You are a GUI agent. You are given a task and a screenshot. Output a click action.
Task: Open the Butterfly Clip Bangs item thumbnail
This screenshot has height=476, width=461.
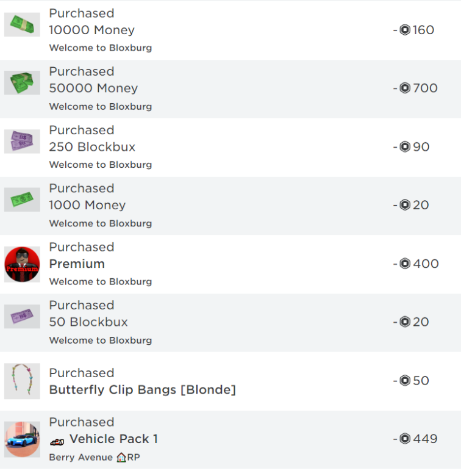(x=22, y=381)
